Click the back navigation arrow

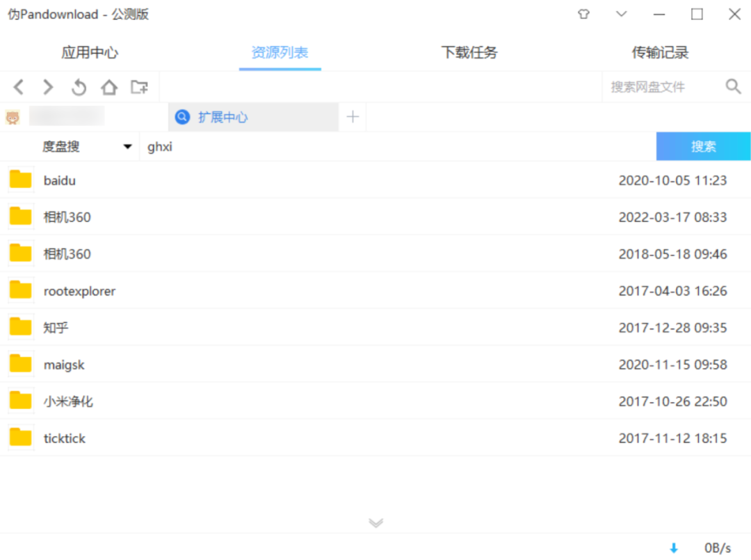[x=18, y=87]
